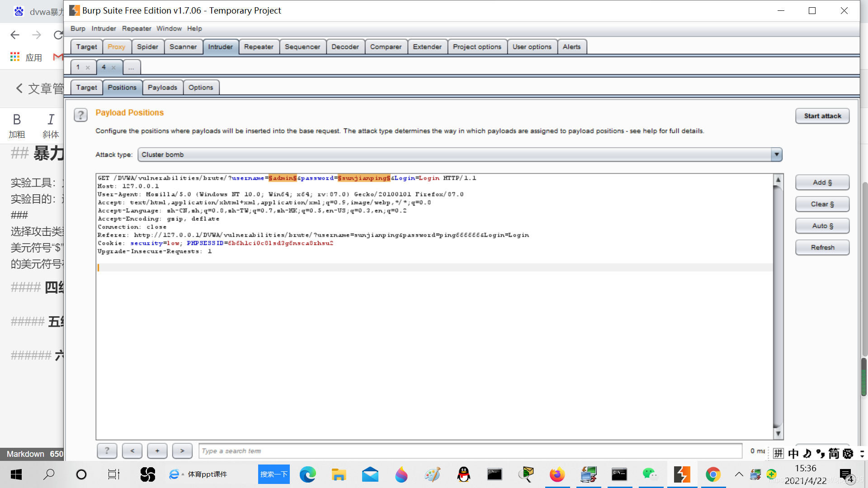868x488 pixels.
Task: Reload the page in the browser window
Action: [x=58, y=35]
